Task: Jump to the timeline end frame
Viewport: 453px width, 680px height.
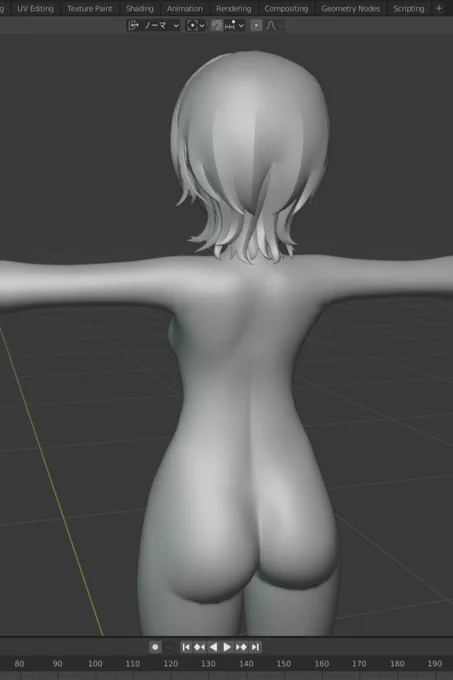Action: tap(255, 647)
